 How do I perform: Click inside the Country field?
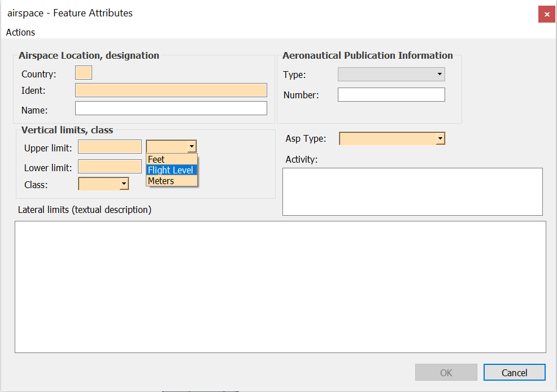tap(83, 72)
